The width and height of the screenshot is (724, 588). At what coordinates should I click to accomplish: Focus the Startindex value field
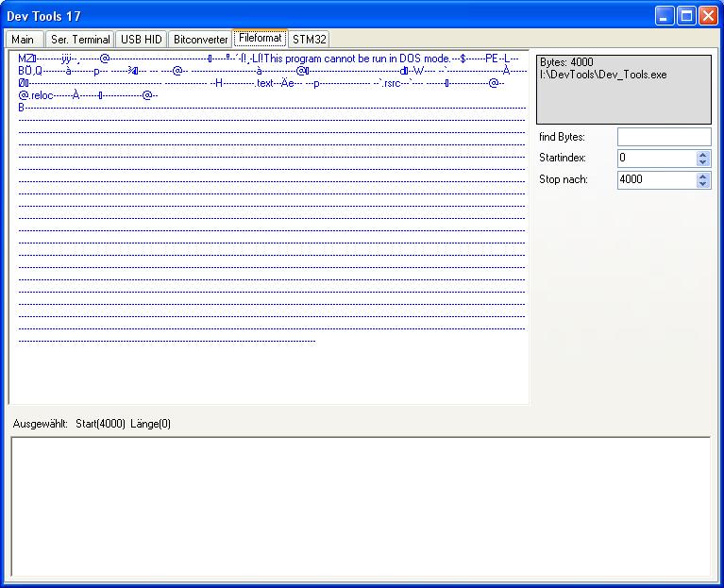pyautogui.click(x=656, y=159)
